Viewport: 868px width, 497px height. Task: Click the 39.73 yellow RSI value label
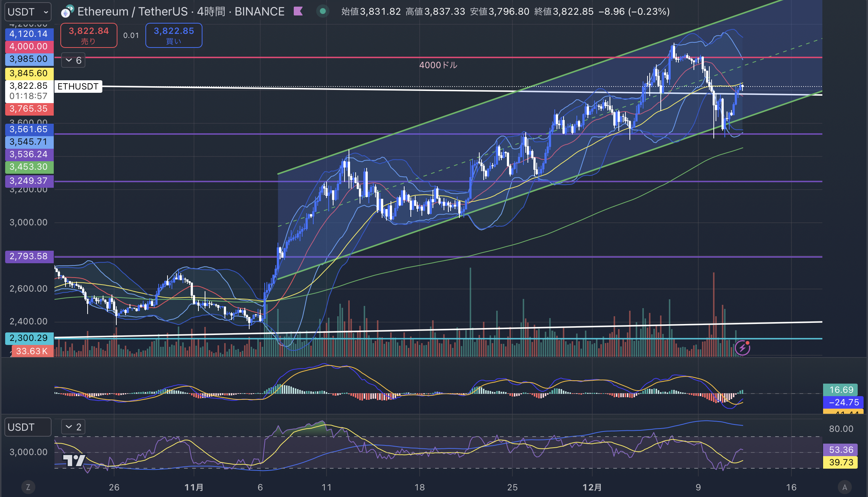[x=841, y=462]
